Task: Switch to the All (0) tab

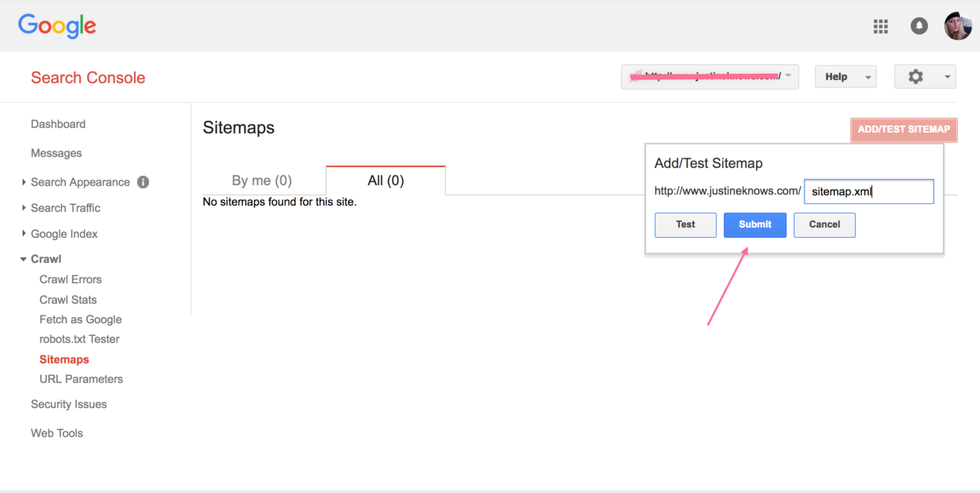Action: pos(386,181)
